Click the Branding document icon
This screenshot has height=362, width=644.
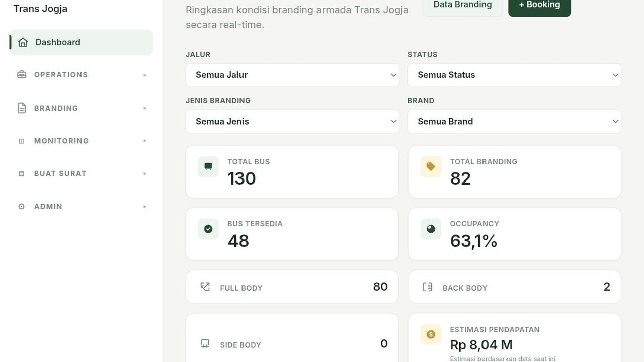22,108
